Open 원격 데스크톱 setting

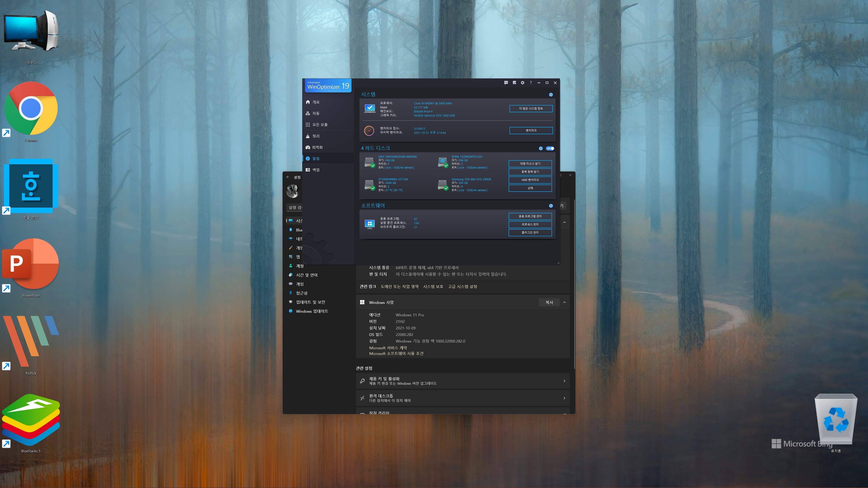tap(463, 398)
